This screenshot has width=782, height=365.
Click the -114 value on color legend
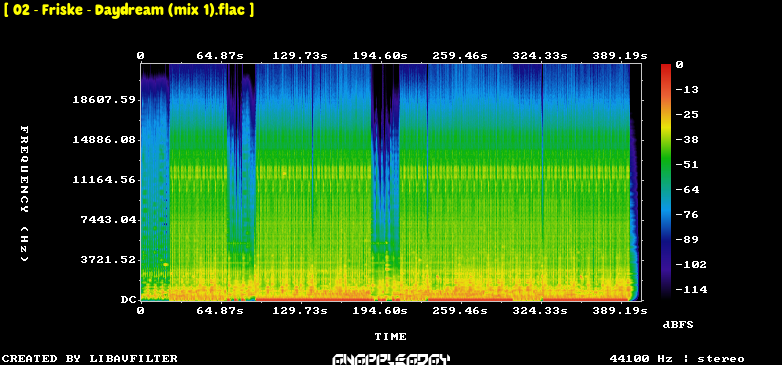pos(691,289)
